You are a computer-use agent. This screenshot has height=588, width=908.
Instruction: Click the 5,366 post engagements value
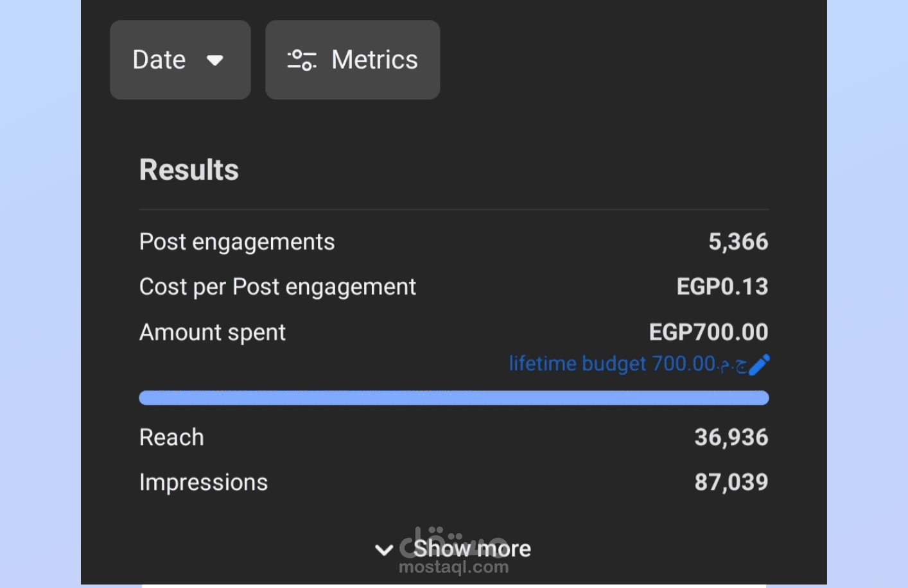(738, 242)
